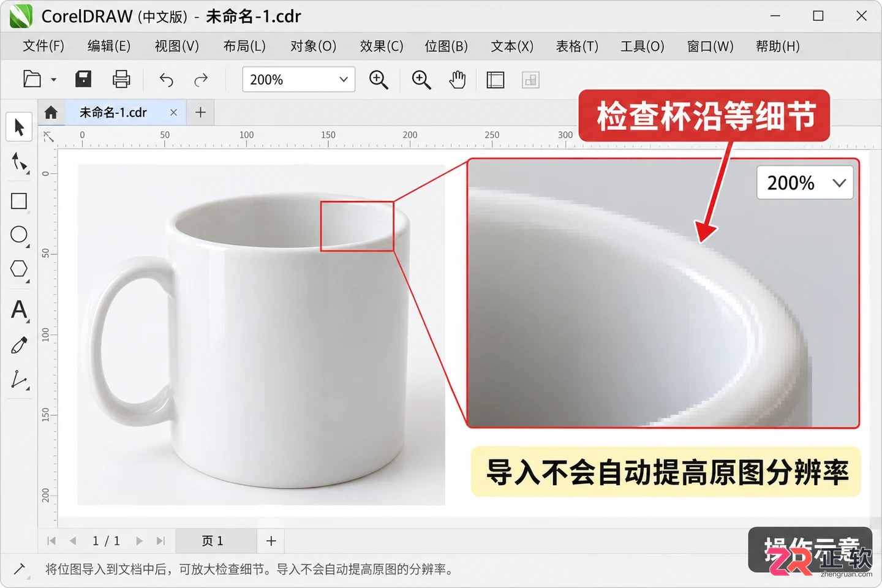Open the 帮助(H) menu
Viewport: 882px width, 588px height.
[778, 47]
